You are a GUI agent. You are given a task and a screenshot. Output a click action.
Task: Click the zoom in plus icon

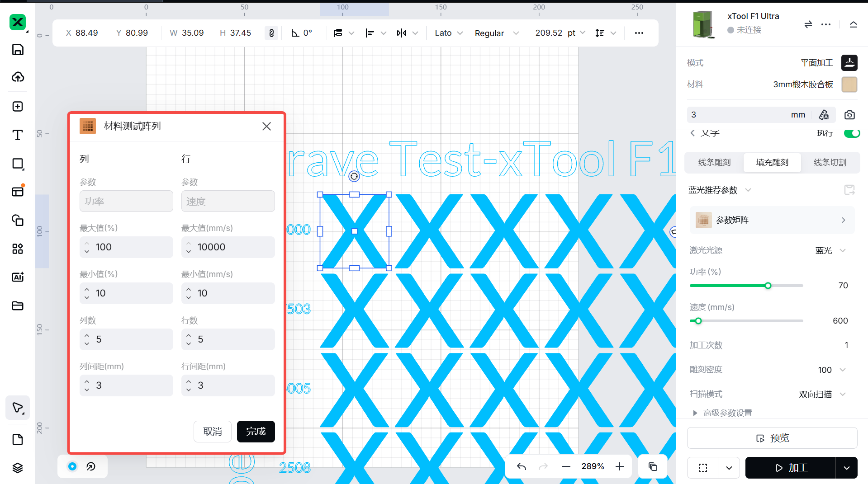620,466
